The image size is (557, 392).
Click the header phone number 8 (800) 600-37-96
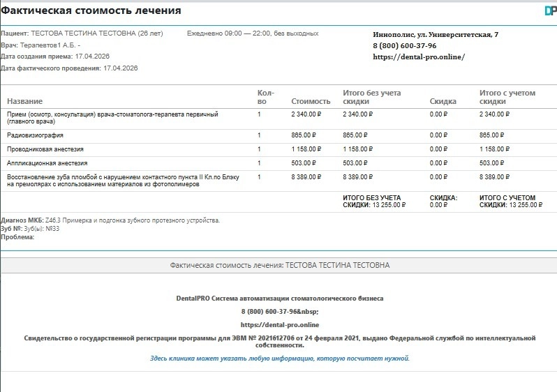coord(404,46)
